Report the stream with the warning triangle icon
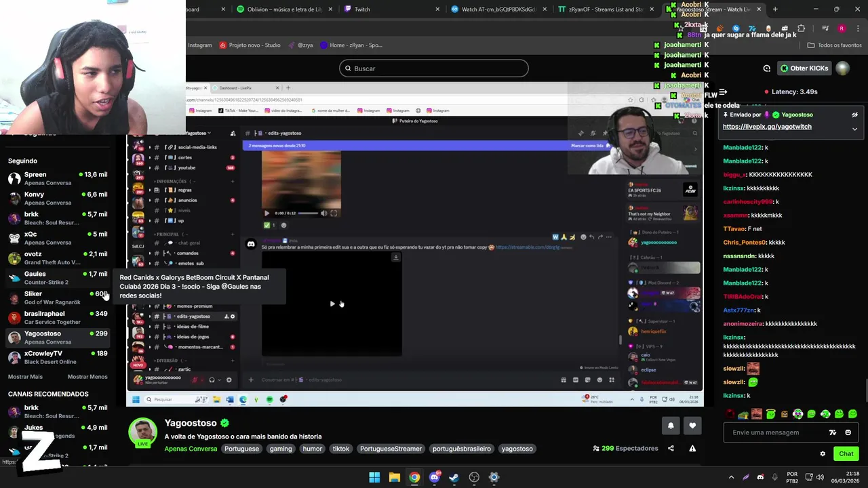 (692, 448)
